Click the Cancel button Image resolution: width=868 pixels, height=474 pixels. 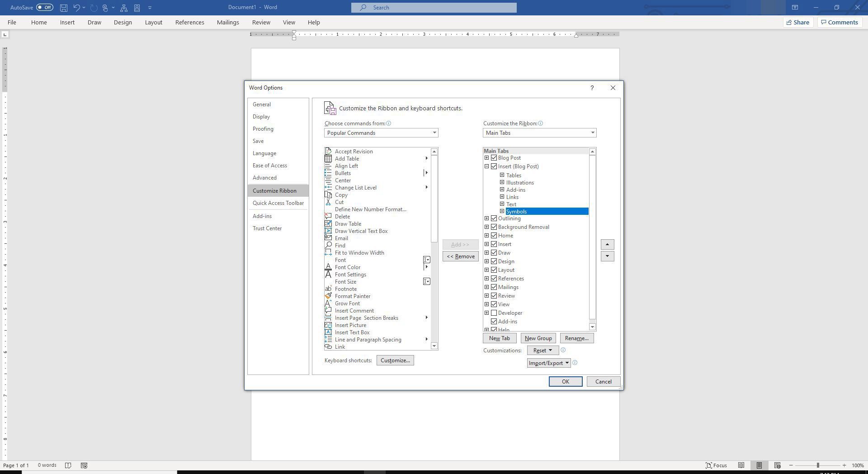(603, 382)
